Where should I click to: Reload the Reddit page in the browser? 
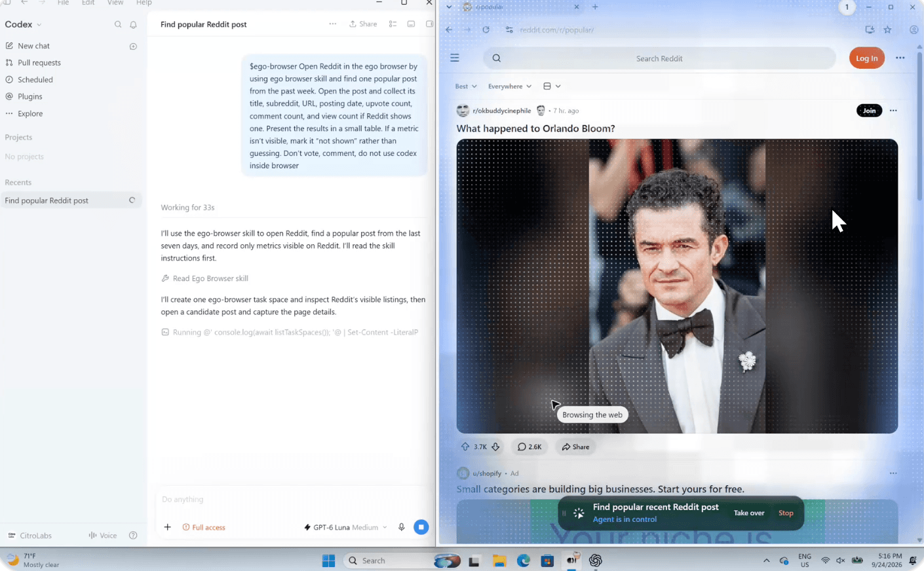486,29
